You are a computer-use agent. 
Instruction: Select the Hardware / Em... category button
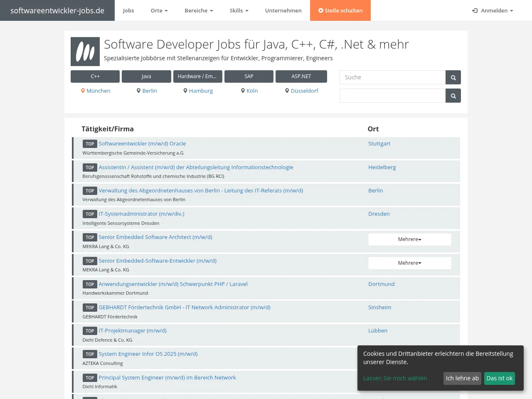coord(197,76)
